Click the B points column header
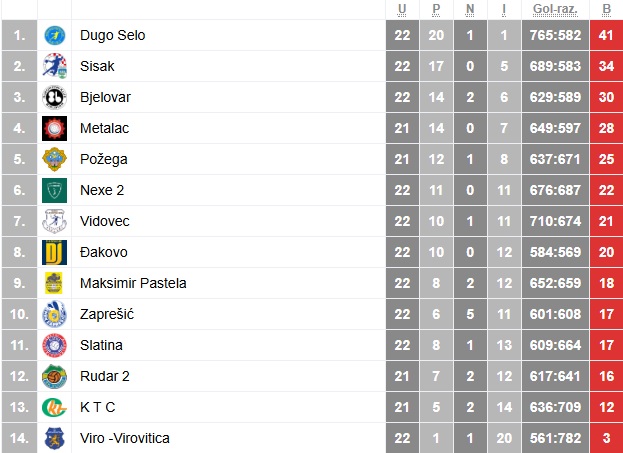 606,9
